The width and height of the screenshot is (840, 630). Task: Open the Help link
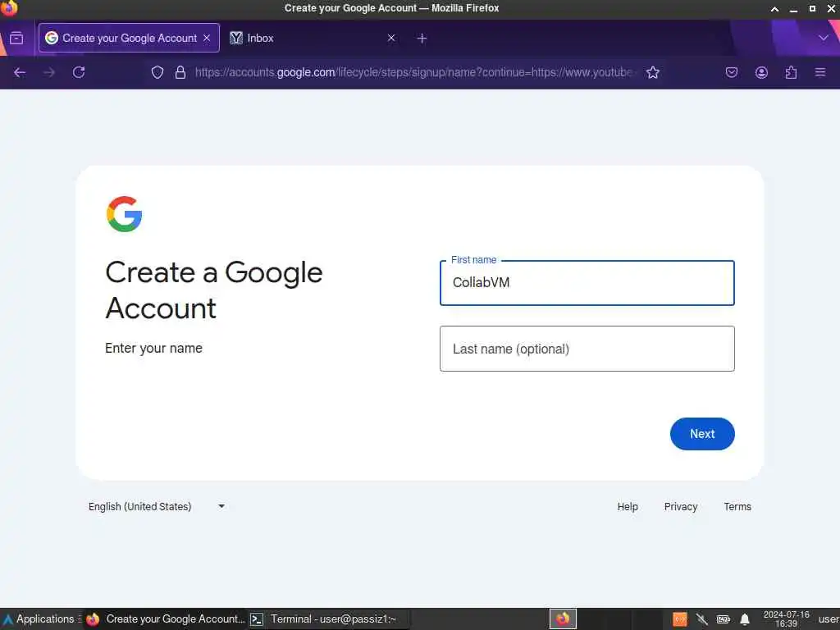pos(628,507)
